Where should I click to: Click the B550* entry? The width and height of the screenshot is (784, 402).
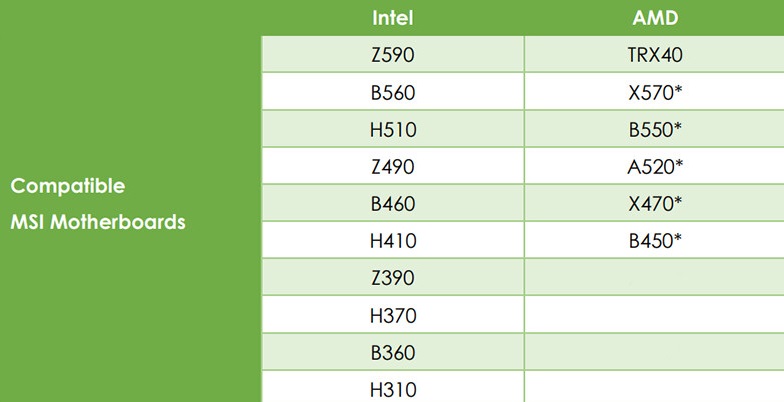pos(654,129)
